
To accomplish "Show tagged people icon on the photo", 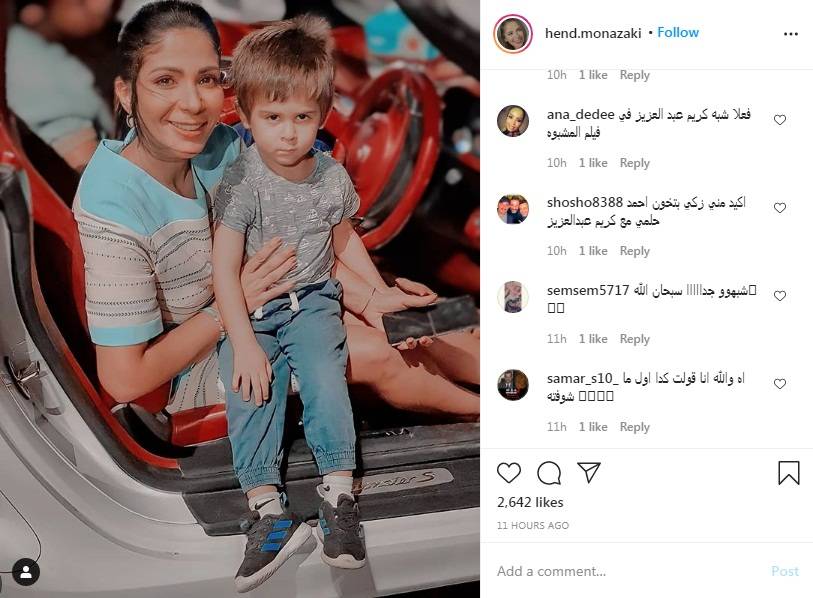I will pyautogui.click(x=25, y=572).
